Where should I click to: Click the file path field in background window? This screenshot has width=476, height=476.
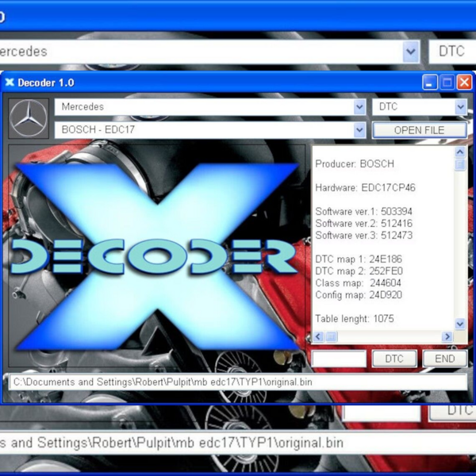tap(238, 443)
